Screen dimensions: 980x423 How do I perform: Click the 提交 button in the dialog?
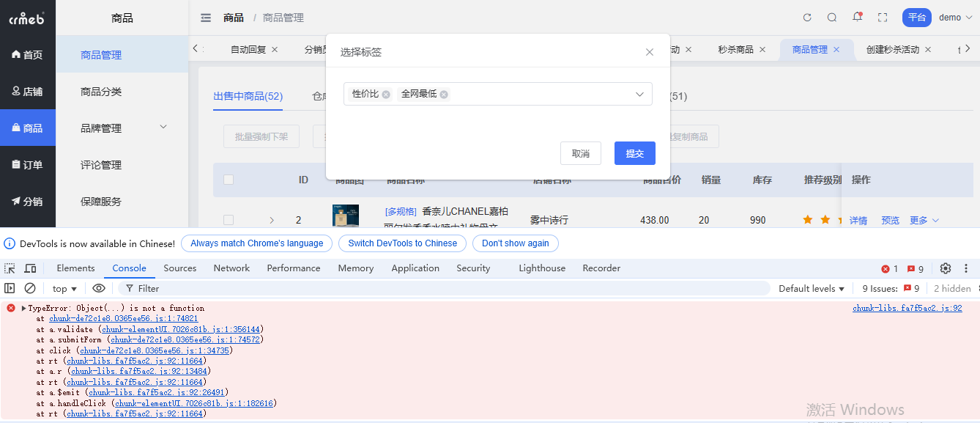(x=634, y=153)
